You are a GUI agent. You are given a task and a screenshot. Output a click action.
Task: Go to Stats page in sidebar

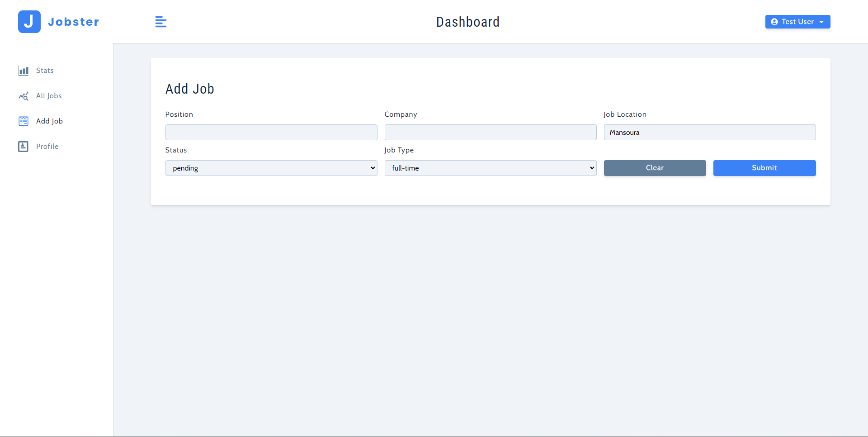coord(45,71)
